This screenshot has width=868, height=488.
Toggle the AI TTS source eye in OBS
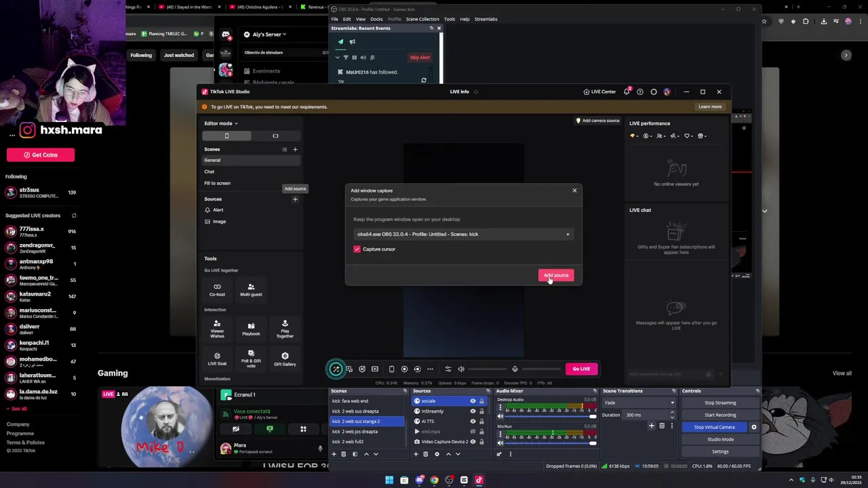473,421
